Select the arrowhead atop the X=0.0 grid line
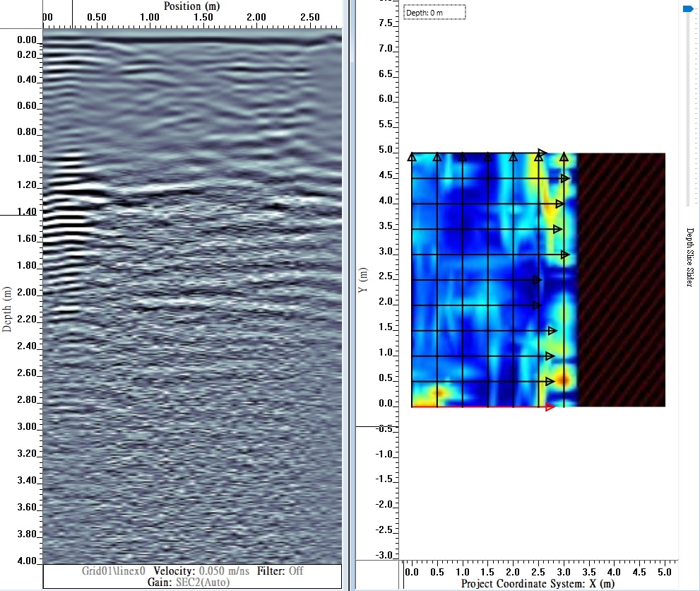The image size is (700, 591). pyautogui.click(x=412, y=157)
